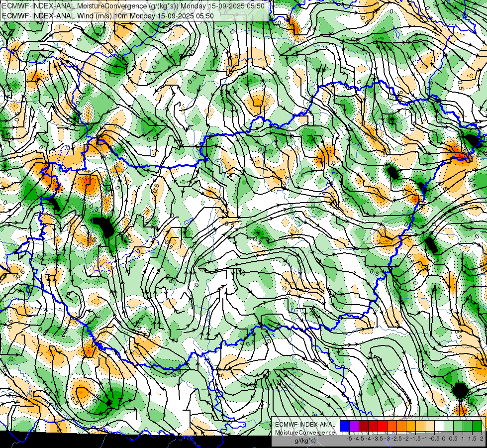Click the light green legend swatch for 0.5 to 1
The width and height of the screenshot is (487, 448).
tap(458, 426)
